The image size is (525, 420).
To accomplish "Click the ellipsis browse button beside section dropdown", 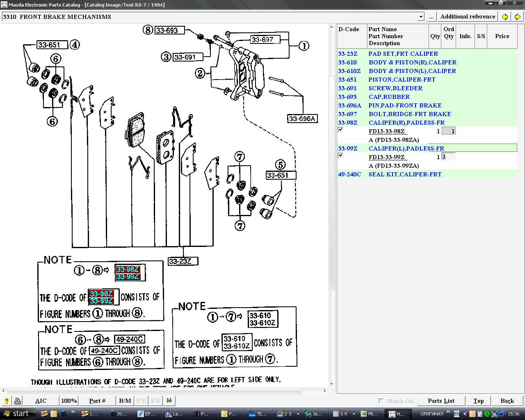I will coord(431,17).
